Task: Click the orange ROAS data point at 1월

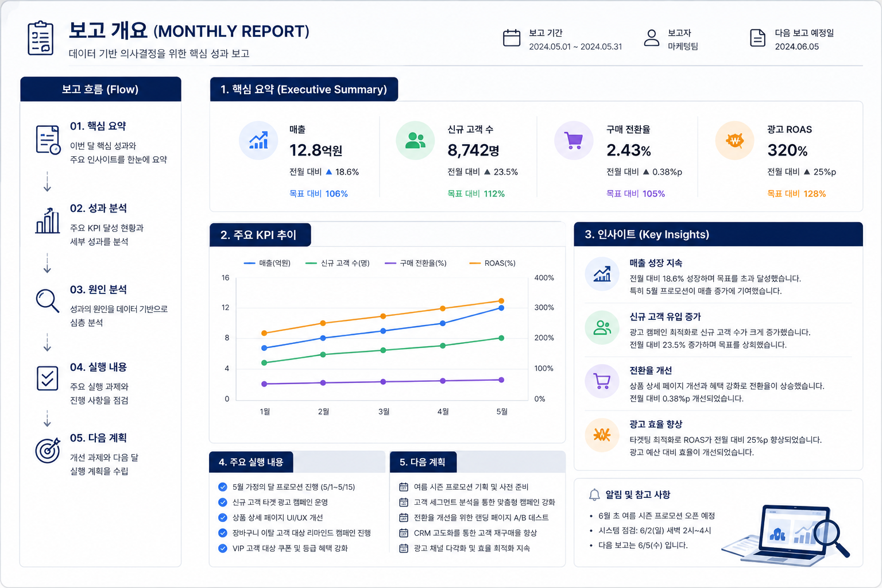Action: point(264,333)
